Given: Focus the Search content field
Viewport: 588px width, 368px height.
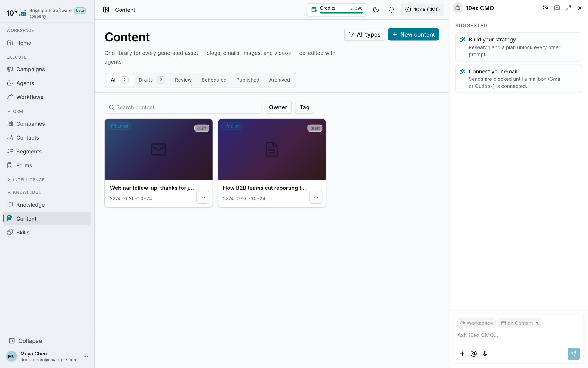Looking at the screenshot, I should [183, 107].
